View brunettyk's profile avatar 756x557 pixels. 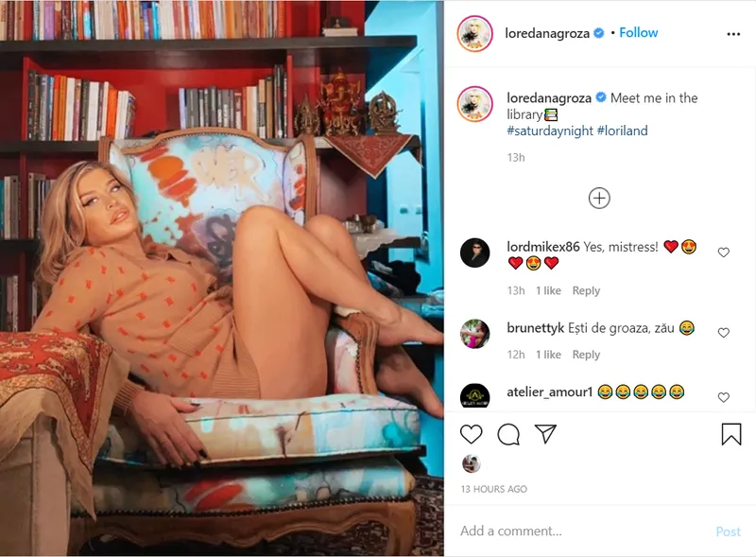point(475,334)
